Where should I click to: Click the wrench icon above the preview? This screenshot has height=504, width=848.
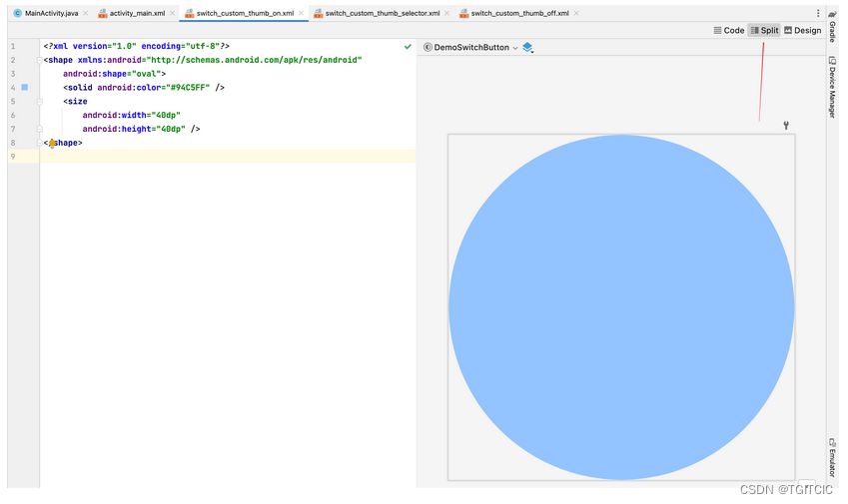[x=786, y=126]
